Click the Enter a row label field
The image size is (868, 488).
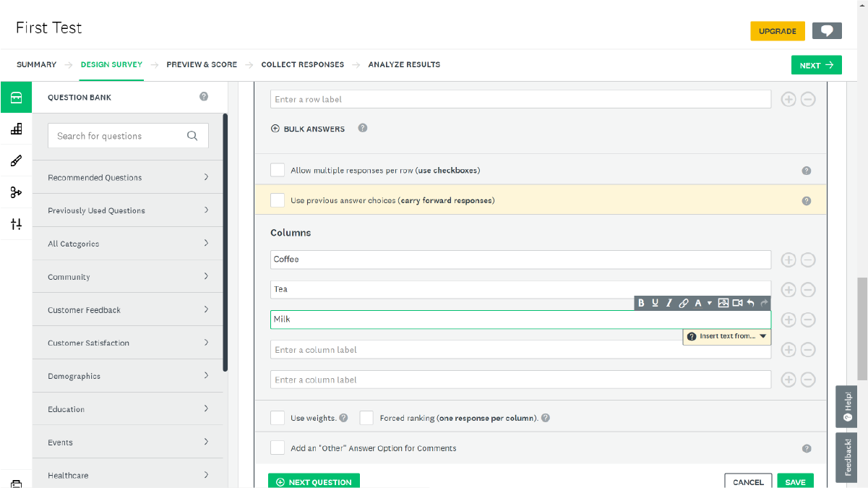(x=520, y=99)
